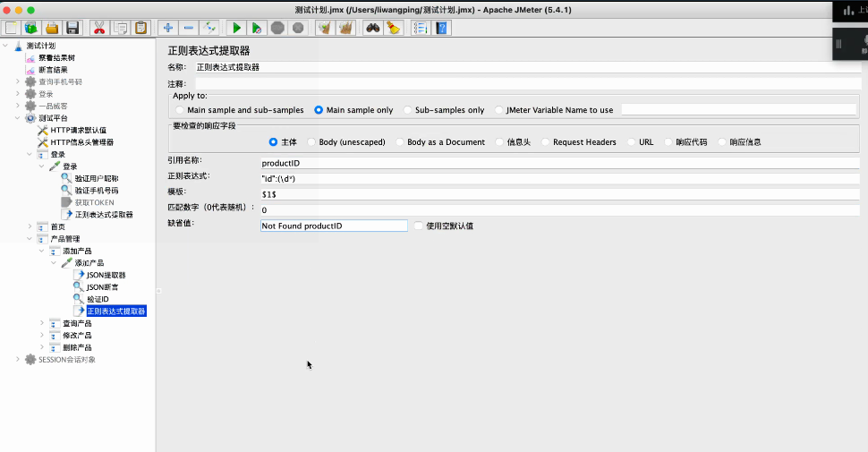This screenshot has height=452, width=868.
Task: Collapse the 产品管理 controller node
Action: pos(30,239)
